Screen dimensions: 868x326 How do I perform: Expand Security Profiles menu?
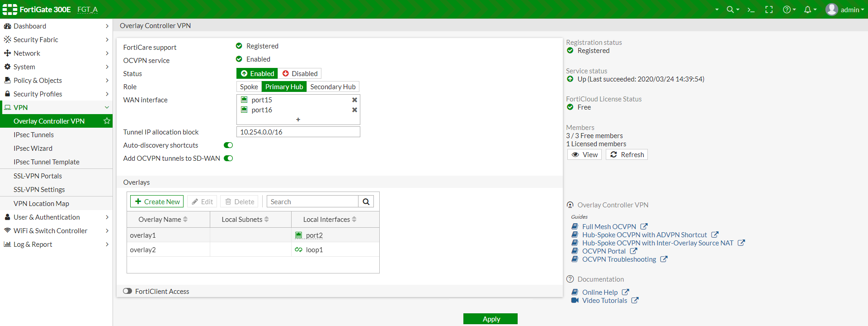pyautogui.click(x=56, y=94)
